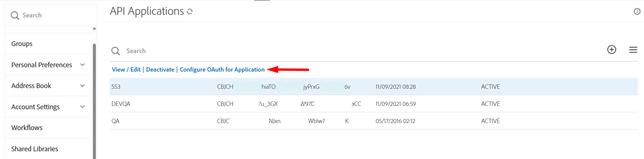Screen dimensions: 644x159
Task: Click the sidebar vertical scrollbar thumb
Action: click(x=94, y=101)
